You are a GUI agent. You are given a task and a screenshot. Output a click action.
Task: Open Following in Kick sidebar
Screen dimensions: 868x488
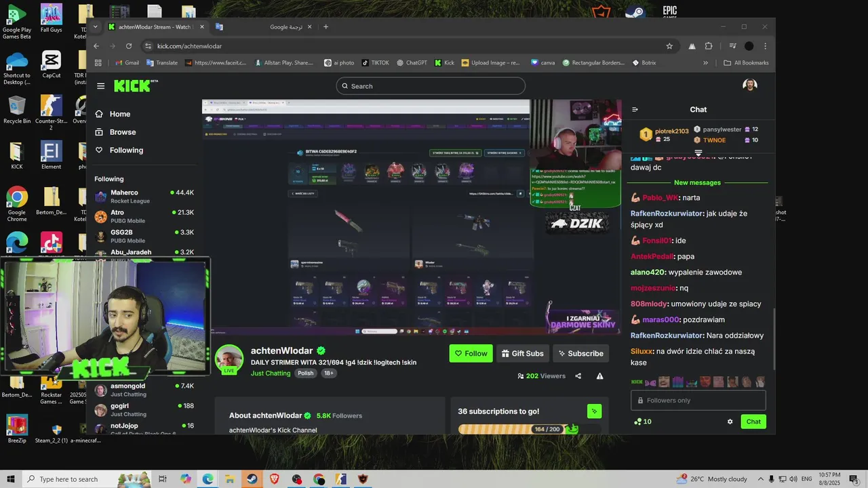coord(119,150)
